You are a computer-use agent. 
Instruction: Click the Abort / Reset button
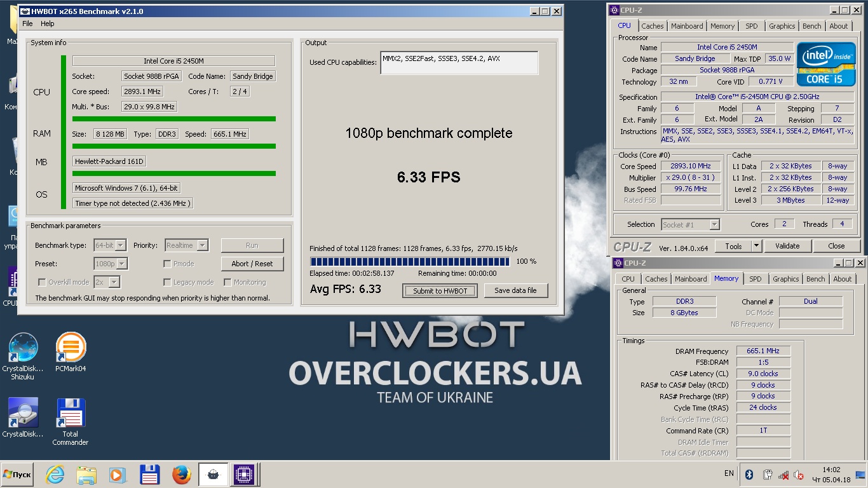coord(252,264)
